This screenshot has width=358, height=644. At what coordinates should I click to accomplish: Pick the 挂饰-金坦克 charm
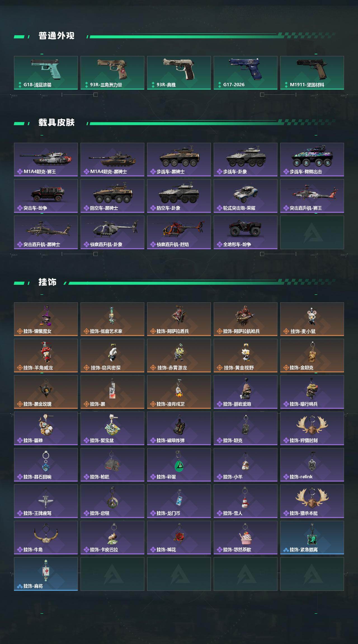point(312,356)
